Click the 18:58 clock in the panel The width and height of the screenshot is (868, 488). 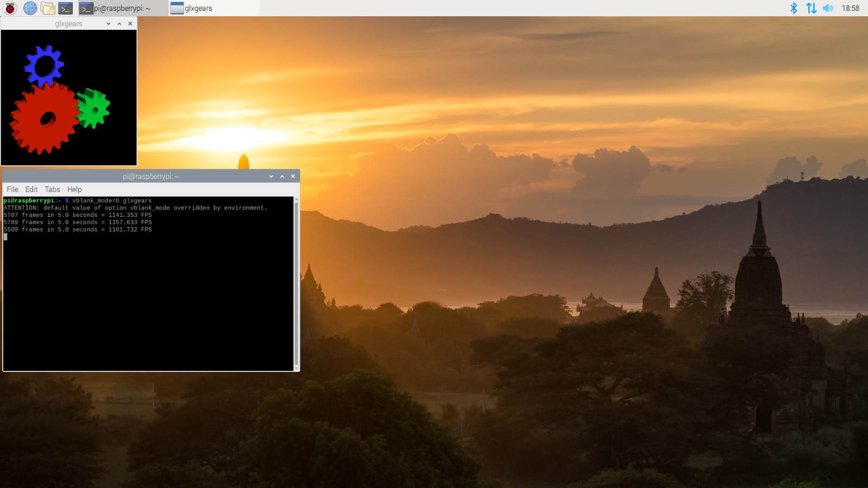[x=850, y=8]
